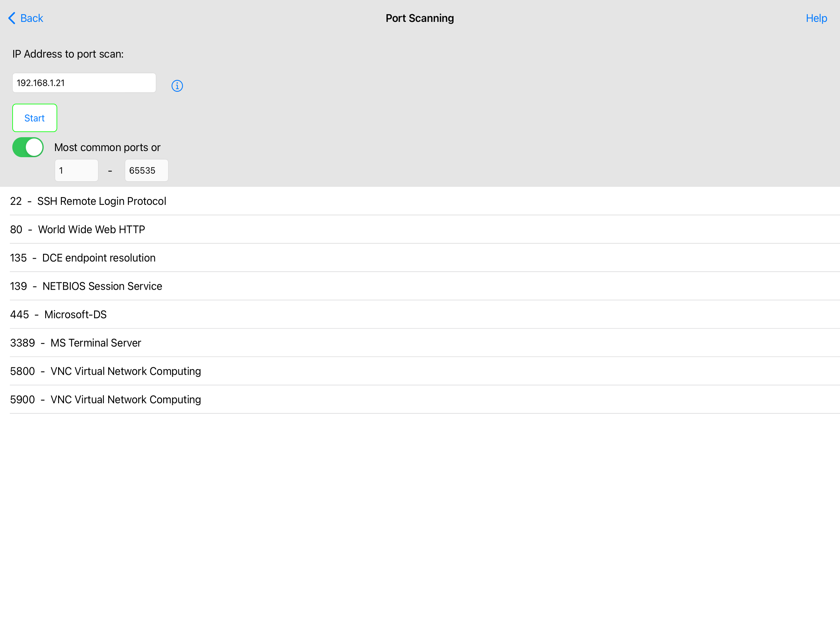The image size is (840, 630).
Task: Select the 3389 MS Terminal Server row
Action: pyautogui.click(x=76, y=343)
